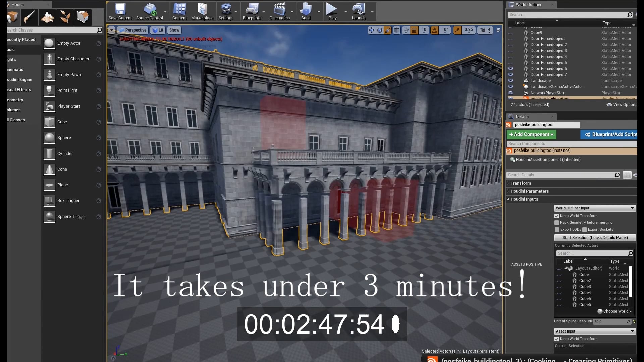Select the Place mode cube icon
The width and height of the screenshot is (644, 362).
(x=12, y=17)
